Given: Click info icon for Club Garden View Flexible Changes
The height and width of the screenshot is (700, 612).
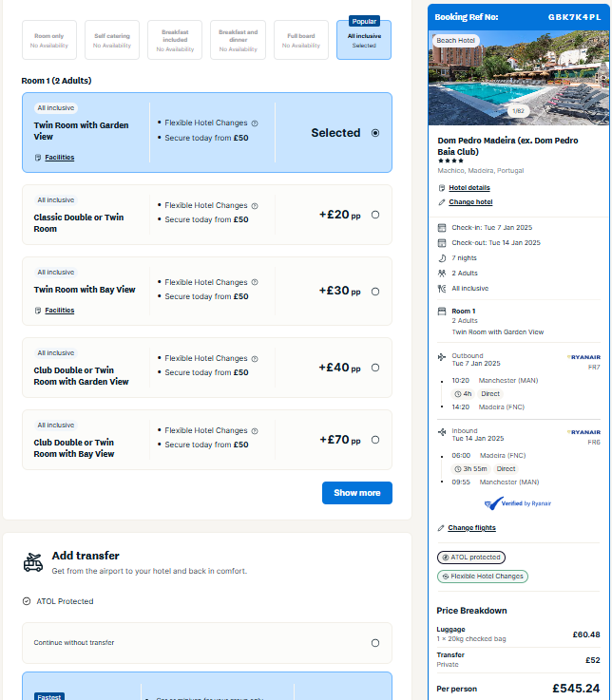Looking at the screenshot, I should 255,358.
